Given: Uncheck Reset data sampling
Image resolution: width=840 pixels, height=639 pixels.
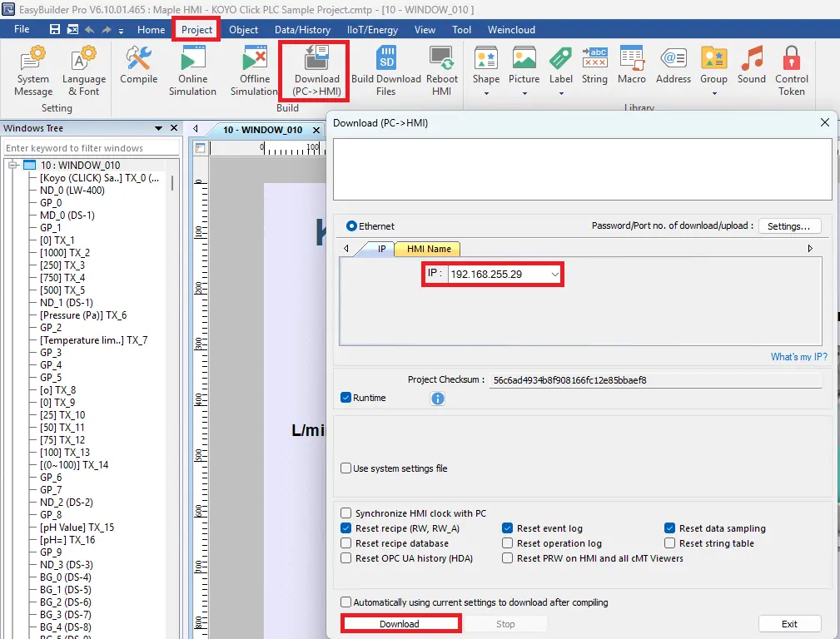Looking at the screenshot, I should pos(669,528).
